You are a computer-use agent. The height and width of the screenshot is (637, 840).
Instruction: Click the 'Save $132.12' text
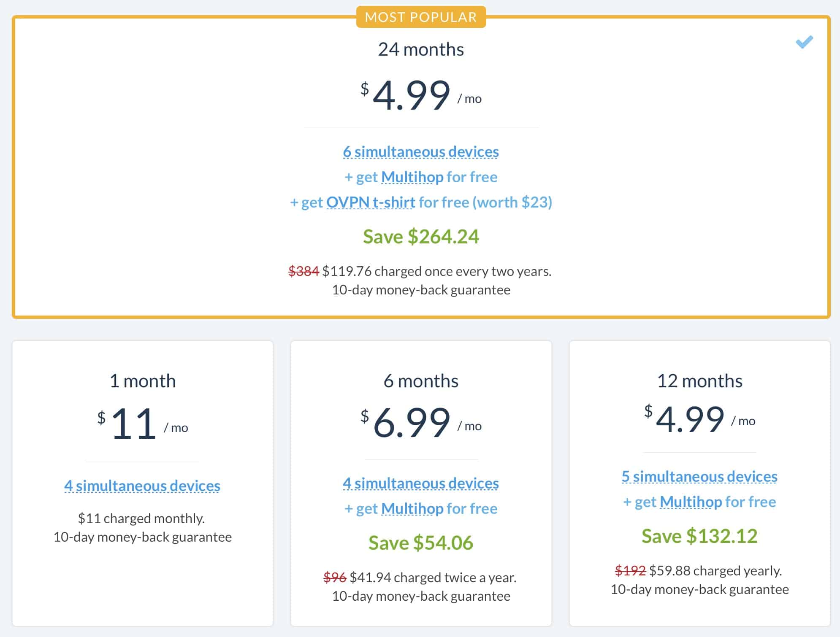pyautogui.click(x=699, y=536)
